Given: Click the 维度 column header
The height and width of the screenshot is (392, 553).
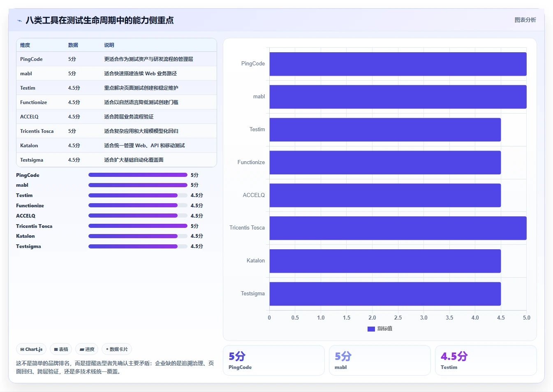Looking at the screenshot, I should click(x=25, y=45).
